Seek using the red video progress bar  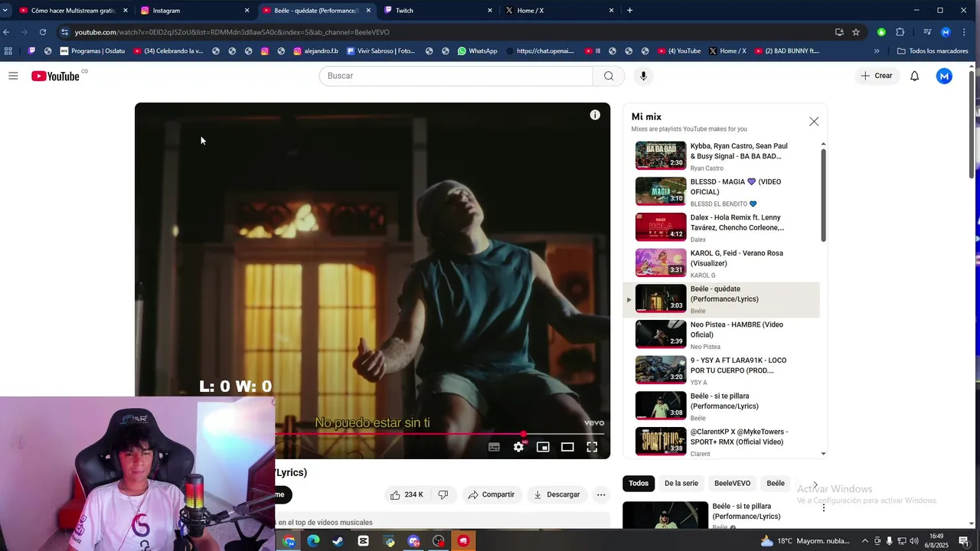tap(439, 434)
